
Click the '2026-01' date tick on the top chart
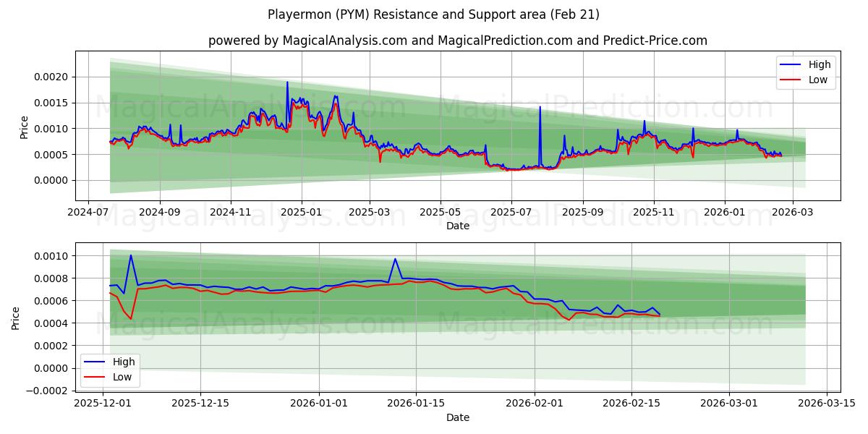725,212
